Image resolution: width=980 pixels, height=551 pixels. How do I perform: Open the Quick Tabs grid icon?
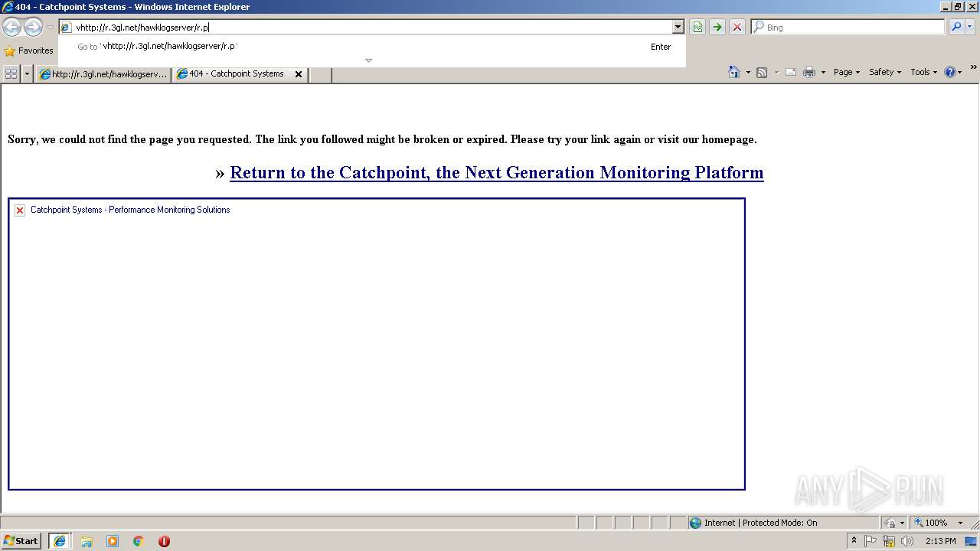(x=11, y=73)
